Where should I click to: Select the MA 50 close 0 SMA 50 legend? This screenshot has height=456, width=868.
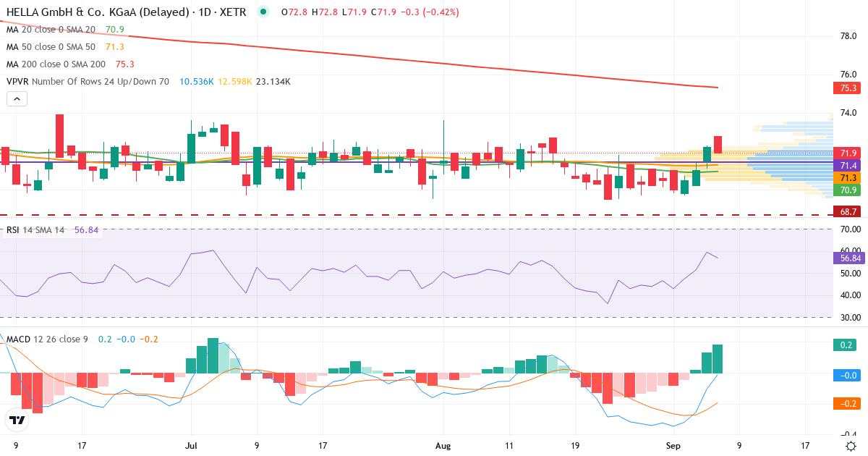tap(51, 47)
